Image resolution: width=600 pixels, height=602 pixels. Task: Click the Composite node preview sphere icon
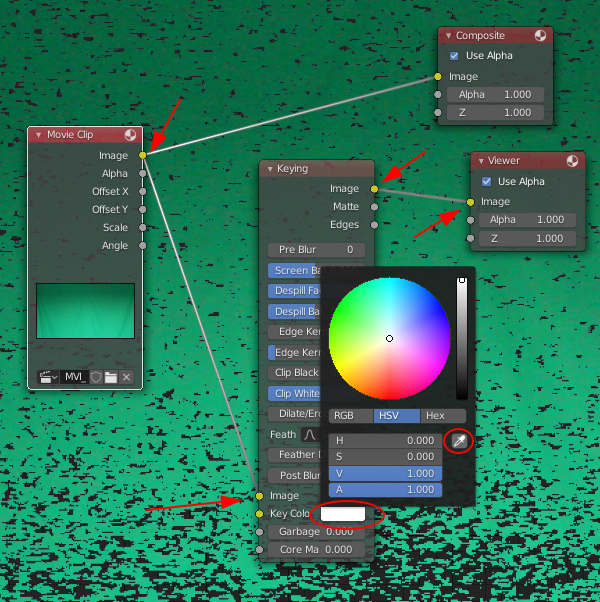click(541, 35)
